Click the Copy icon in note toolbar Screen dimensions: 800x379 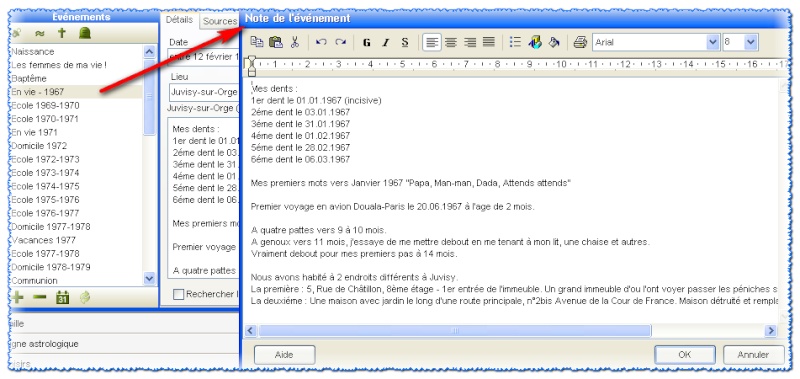point(257,42)
